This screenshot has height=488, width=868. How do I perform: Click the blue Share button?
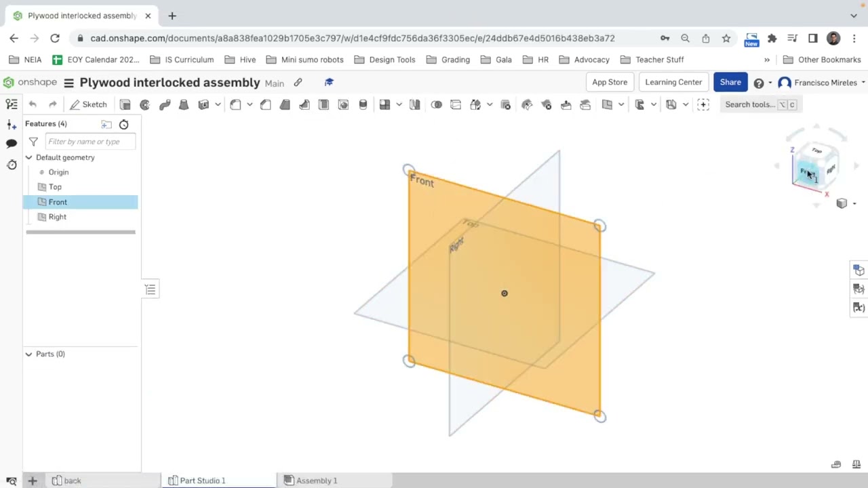click(730, 82)
